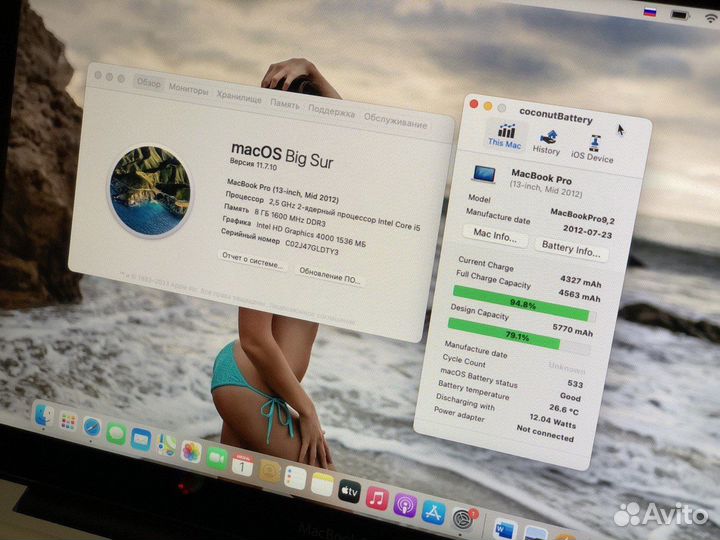Close the coconutBattery window
This screenshot has height=540, width=720.
point(474,104)
